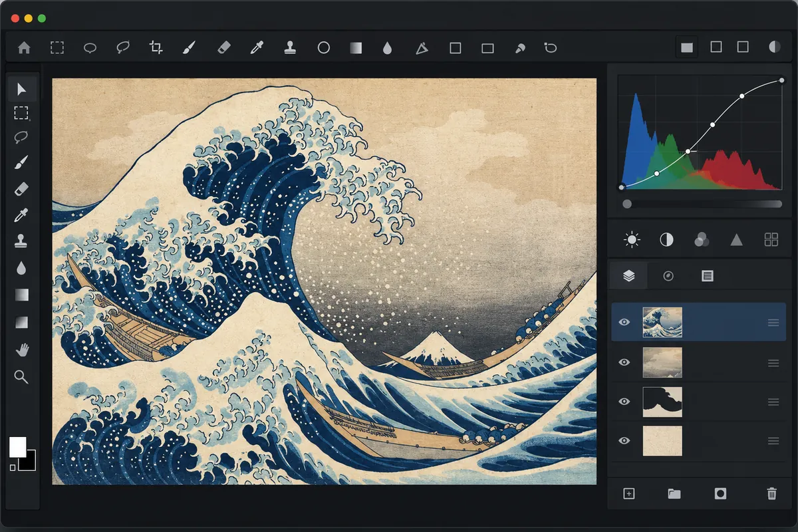Click the solid triangle adjustment icon
Screen dimensions: 798x532
tap(736, 240)
